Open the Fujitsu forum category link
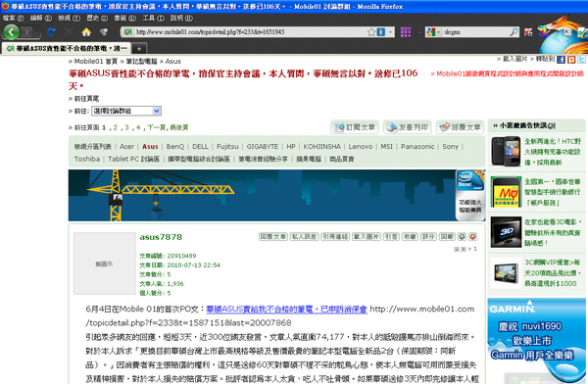This screenshot has height=384, width=588. 227,147
